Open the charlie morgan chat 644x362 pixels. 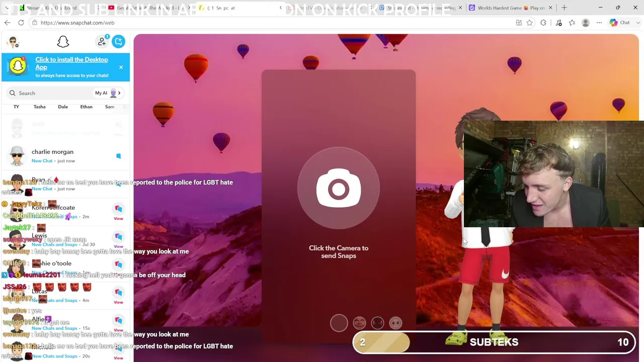(65, 156)
